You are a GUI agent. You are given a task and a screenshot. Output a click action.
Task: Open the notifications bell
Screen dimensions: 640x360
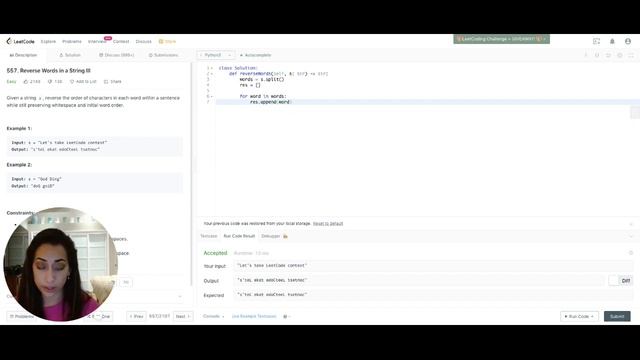[x=612, y=41]
